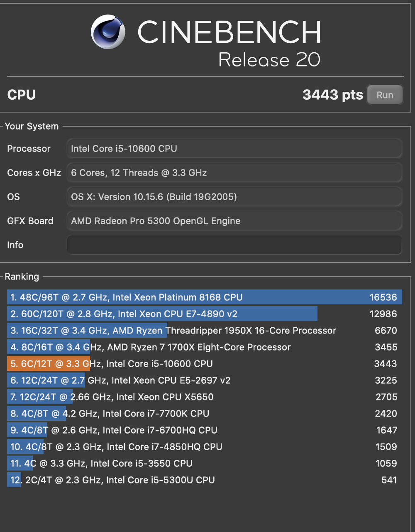Select the Xeon E7-4890 v2 ranking row

tap(204, 314)
